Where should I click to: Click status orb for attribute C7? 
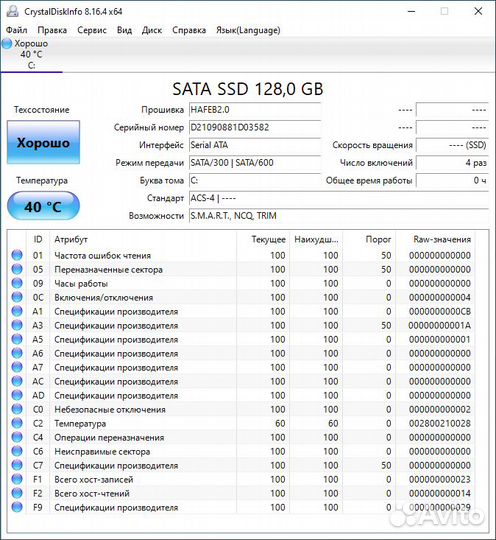click(x=17, y=465)
